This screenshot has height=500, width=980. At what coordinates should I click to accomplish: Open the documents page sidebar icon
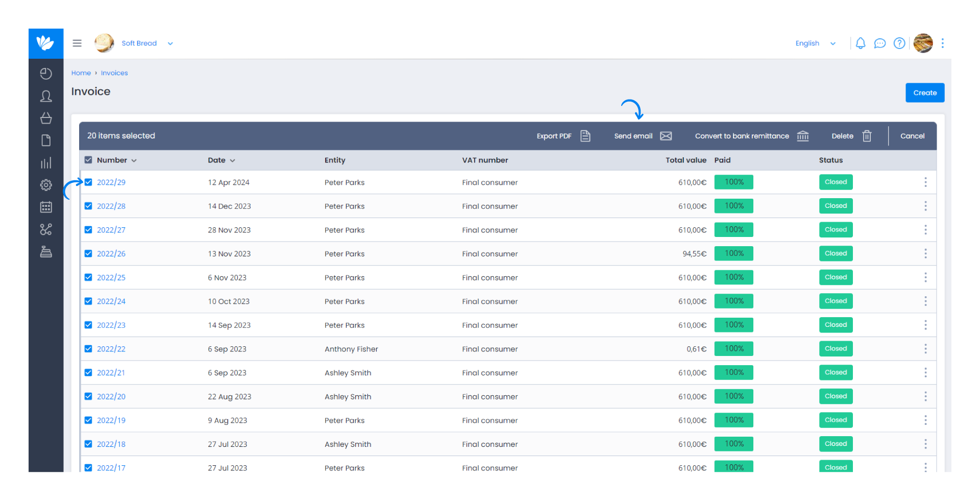click(x=46, y=140)
